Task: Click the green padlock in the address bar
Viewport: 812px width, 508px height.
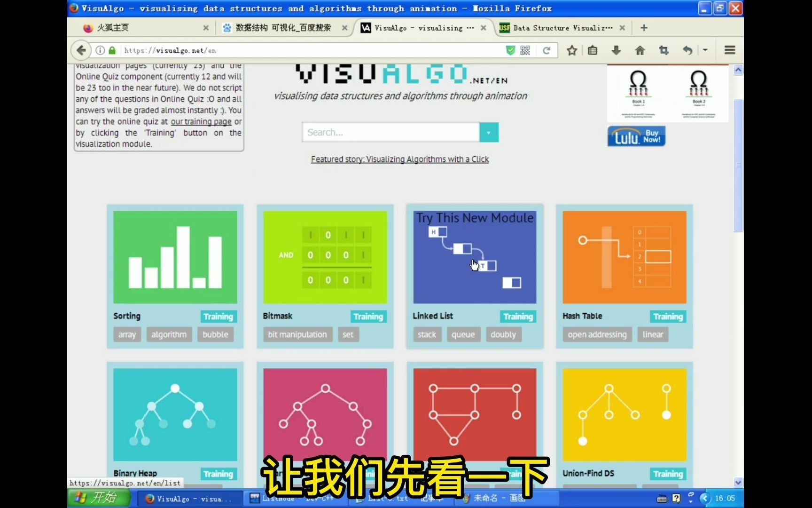Action: click(x=112, y=50)
